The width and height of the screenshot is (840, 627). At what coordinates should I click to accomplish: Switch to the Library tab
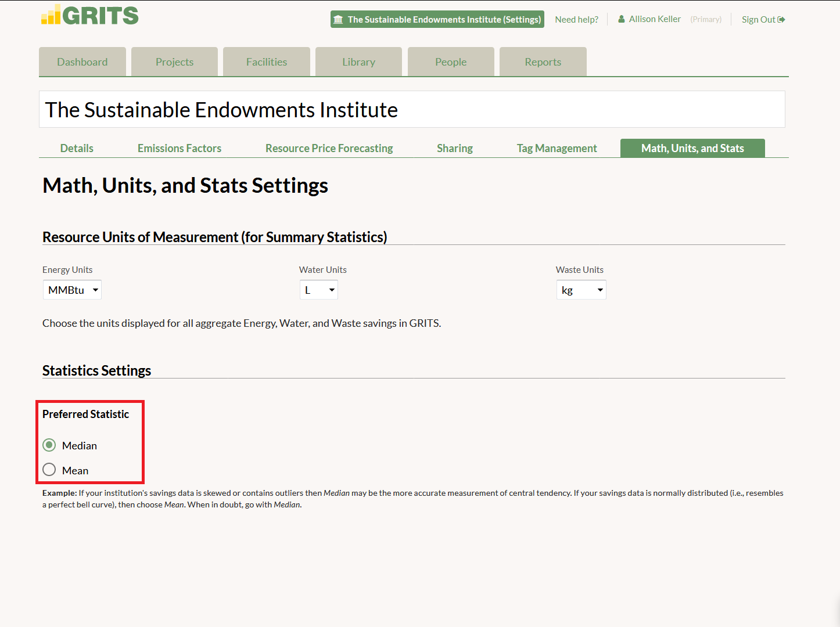click(358, 62)
